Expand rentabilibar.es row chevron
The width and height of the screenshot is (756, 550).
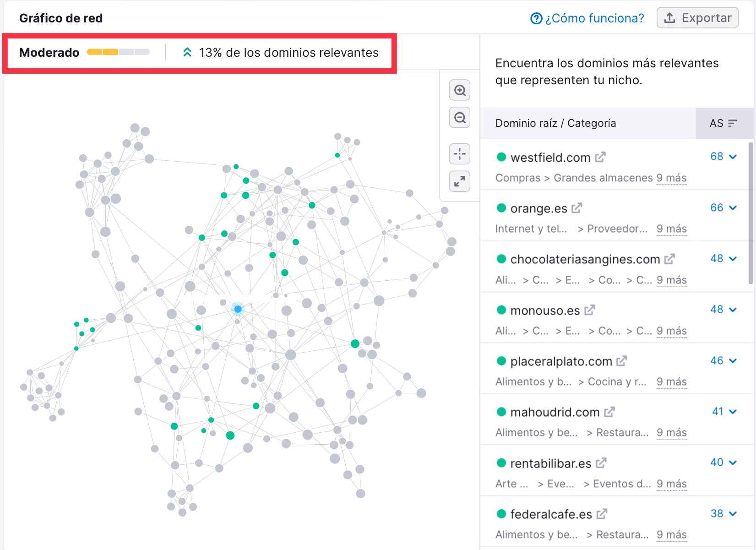pyautogui.click(x=733, y=463)
